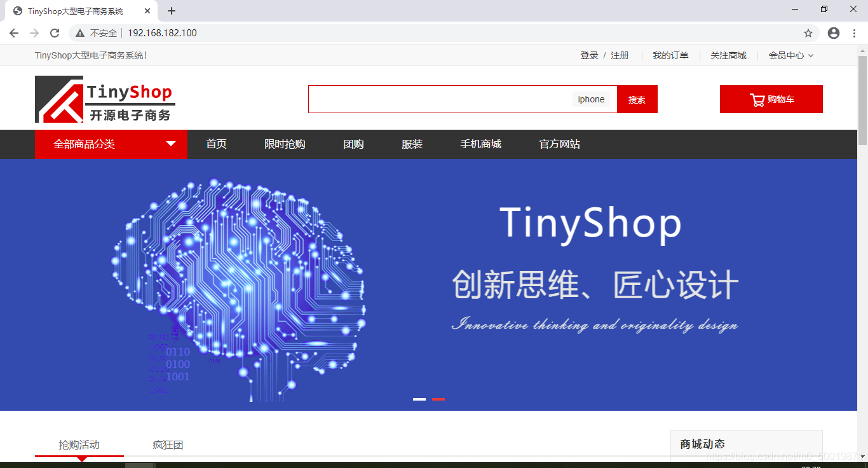
Task: Open the Chrome profile avatar icon
Action: [x=834, y=33]
